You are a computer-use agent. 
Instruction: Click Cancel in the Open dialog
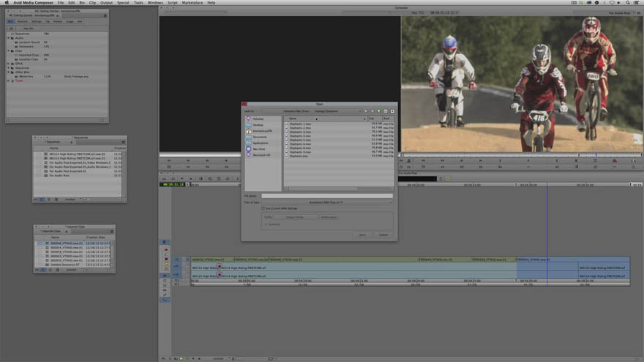(383, 235)
